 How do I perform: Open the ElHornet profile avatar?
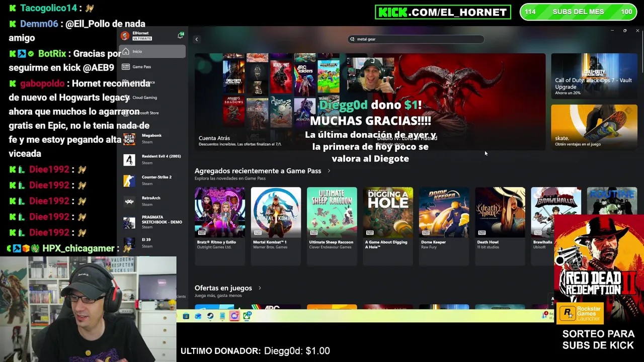pos(125,36)
